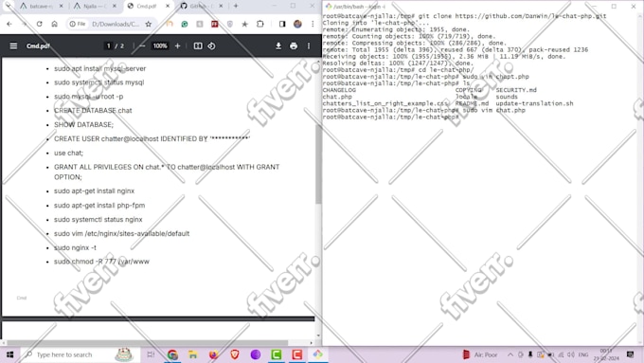Viewport: 644px width, 363px height.
Task: Click the 100% zoom level field
Action: (160, 46)
